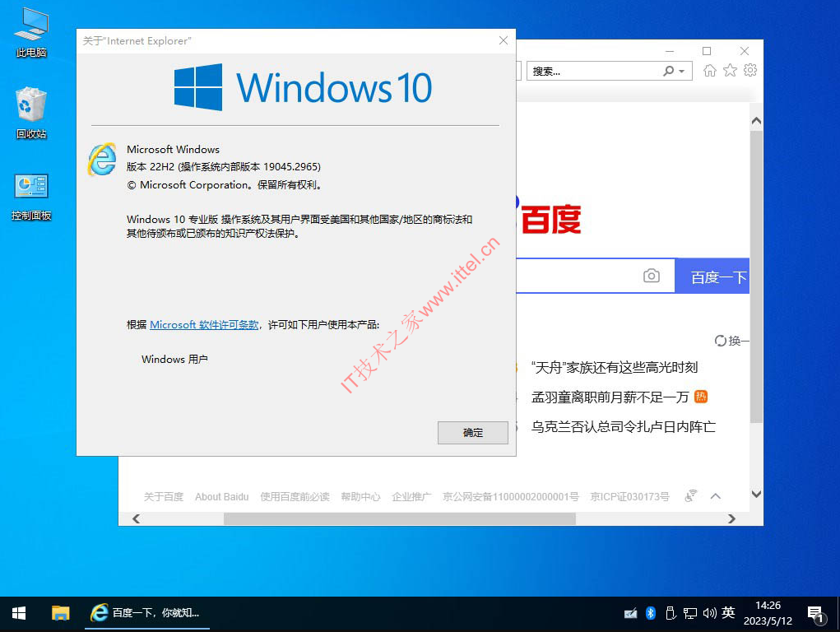Click the 英 input method indicator
The height and width of the screenshot is (632, 840).
[x=728, y=613]
